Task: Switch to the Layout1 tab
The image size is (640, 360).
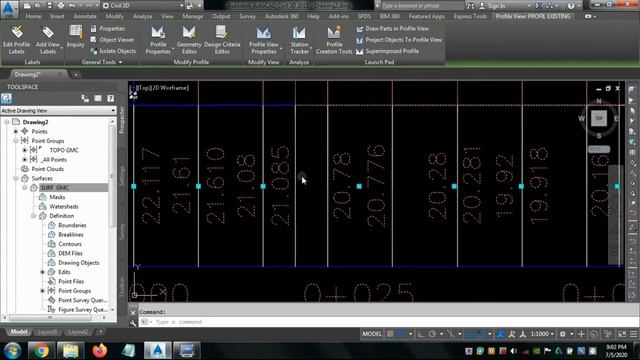Action: 47,332
